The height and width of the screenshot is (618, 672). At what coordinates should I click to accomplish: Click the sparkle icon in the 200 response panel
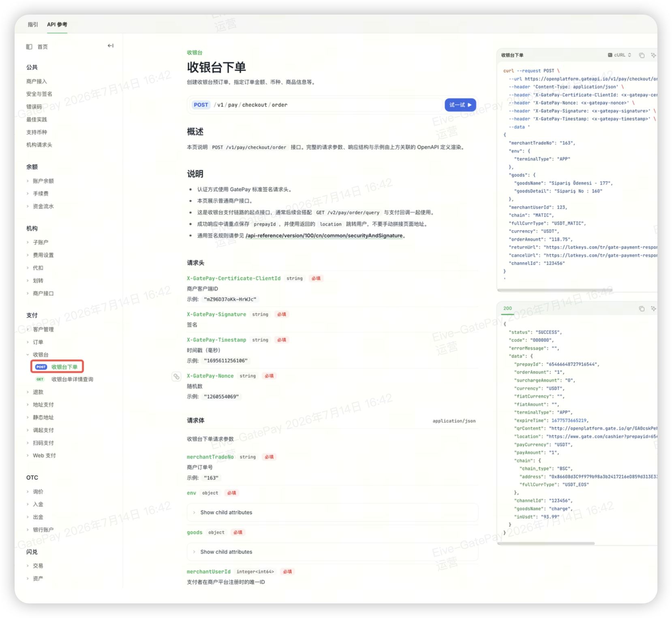pyautogui.click(x=653, y=309)
